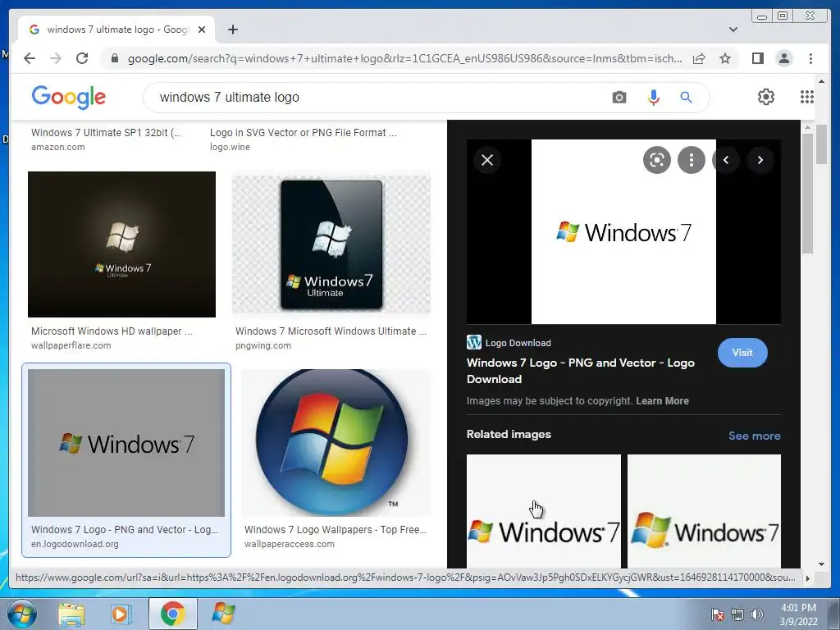This screenshot has height=630, width=840.
Task: Close the windows 7 ultimate logo tab
Action: coord(202,30)
